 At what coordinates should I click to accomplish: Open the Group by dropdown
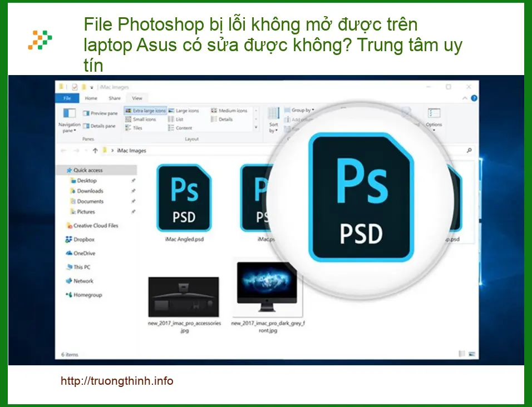click(299, 110)
